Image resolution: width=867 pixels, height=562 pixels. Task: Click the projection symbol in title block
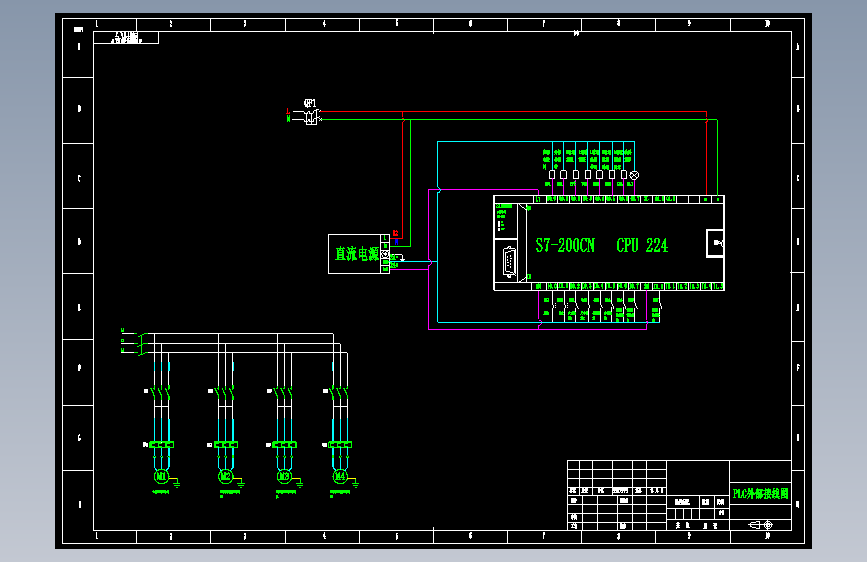click(x=761, y=524)
